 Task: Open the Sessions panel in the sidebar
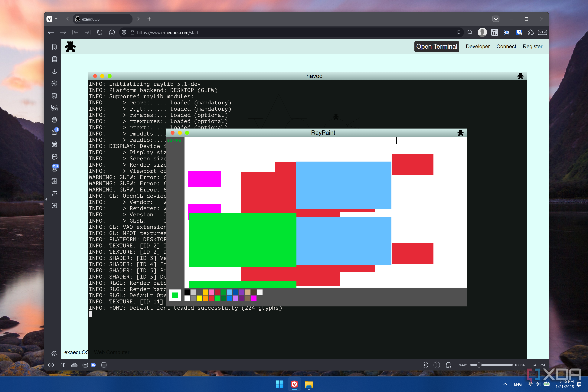pyautogui.click(x=54, y=193)
